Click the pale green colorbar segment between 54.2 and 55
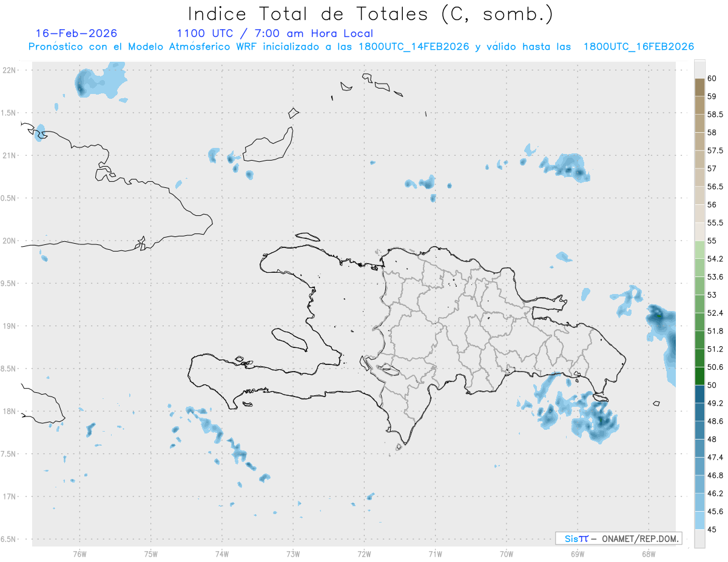 tap(699, 250)
